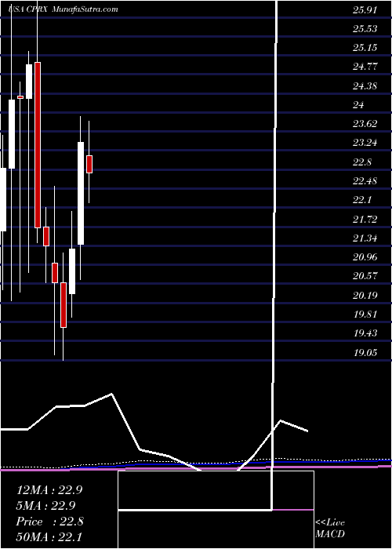Image resolution: width=392 pixels, height=549 pixels.
Task: Click the 22.1 price axis label
Action: (362, 200)
